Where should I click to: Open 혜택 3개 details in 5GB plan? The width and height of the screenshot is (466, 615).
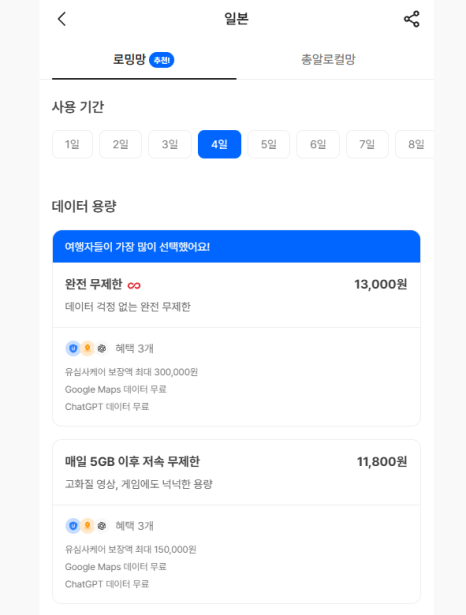(x=134, y=526)
